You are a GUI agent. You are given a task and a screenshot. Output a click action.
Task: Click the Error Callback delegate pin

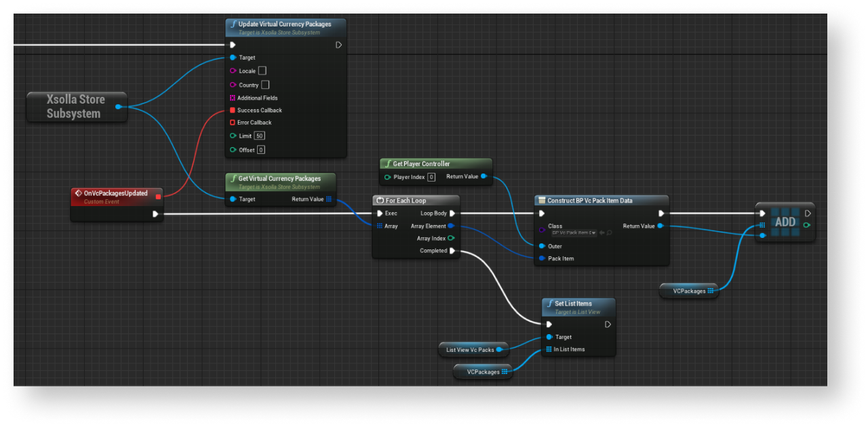(233, 123)
